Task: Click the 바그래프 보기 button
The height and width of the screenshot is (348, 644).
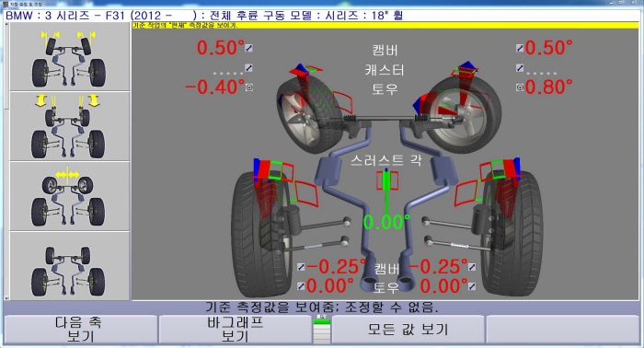Action: coord(235,330)
